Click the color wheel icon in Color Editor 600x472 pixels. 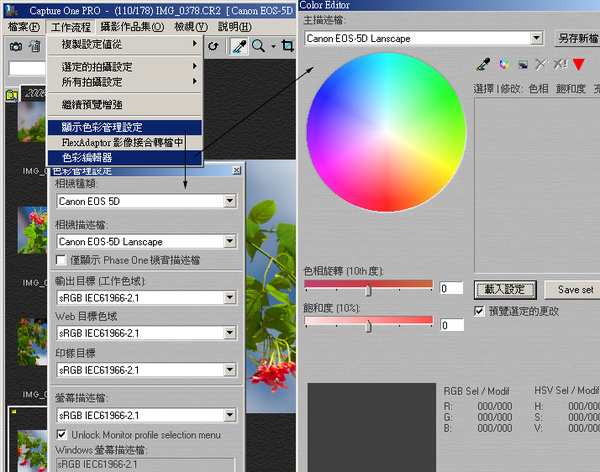pyautogui.click(x=504, y=64)
